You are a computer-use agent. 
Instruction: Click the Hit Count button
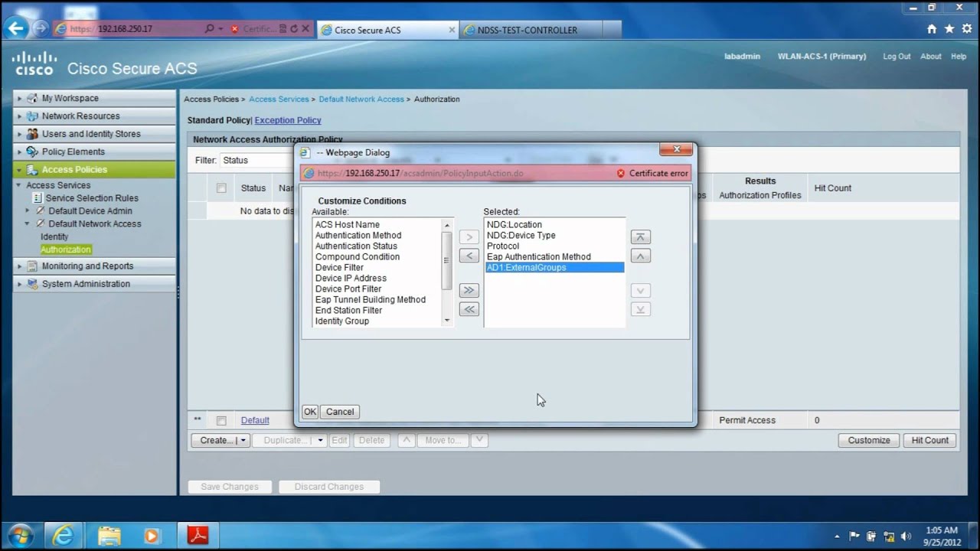(930, 441)
